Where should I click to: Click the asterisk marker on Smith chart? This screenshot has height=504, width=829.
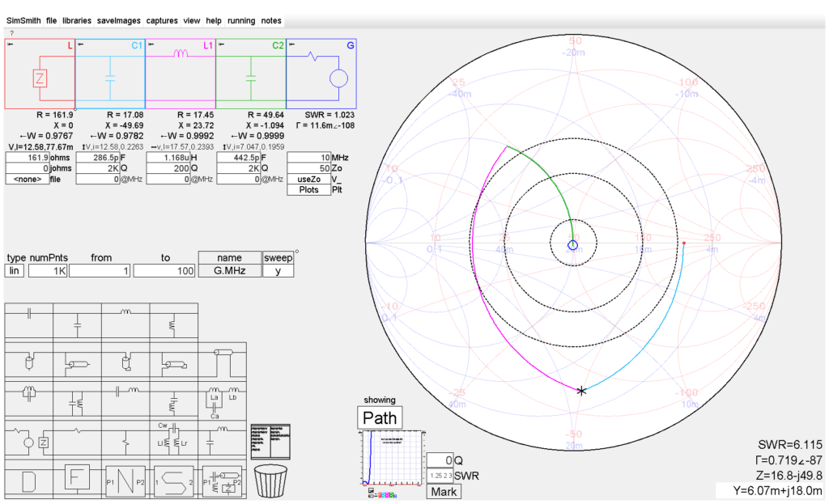(x=581, y=391)
